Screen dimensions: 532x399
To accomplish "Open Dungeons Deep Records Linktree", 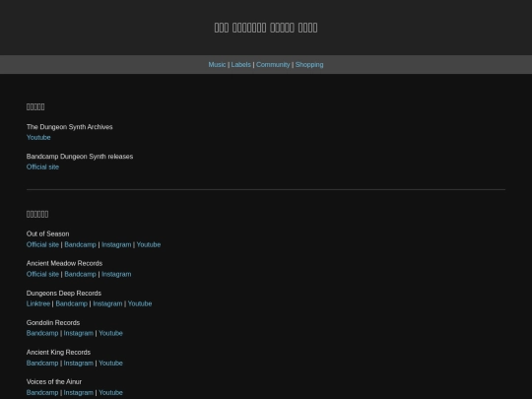I will pos(38,303).
